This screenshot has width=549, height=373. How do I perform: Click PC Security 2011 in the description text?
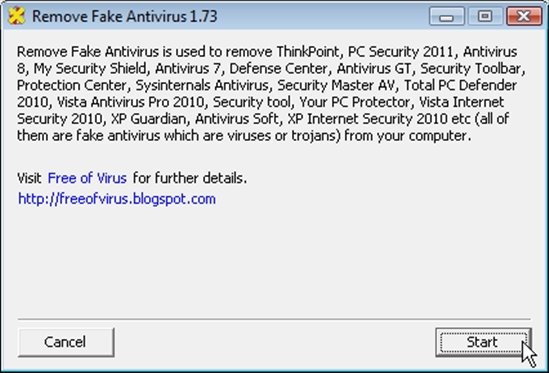click(x=400, y=52)
